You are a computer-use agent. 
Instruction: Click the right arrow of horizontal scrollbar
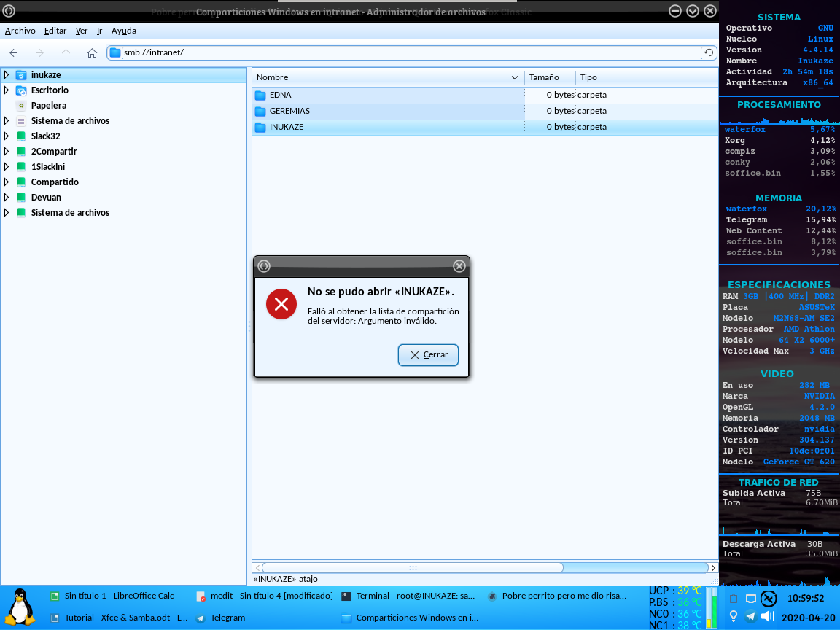[x=713, y=568]
